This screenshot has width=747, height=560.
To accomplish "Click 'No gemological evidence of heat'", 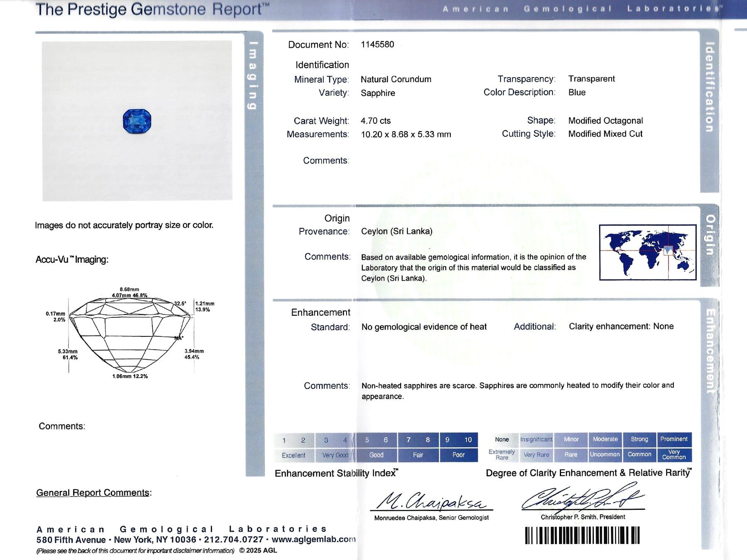I will (424, 327).
